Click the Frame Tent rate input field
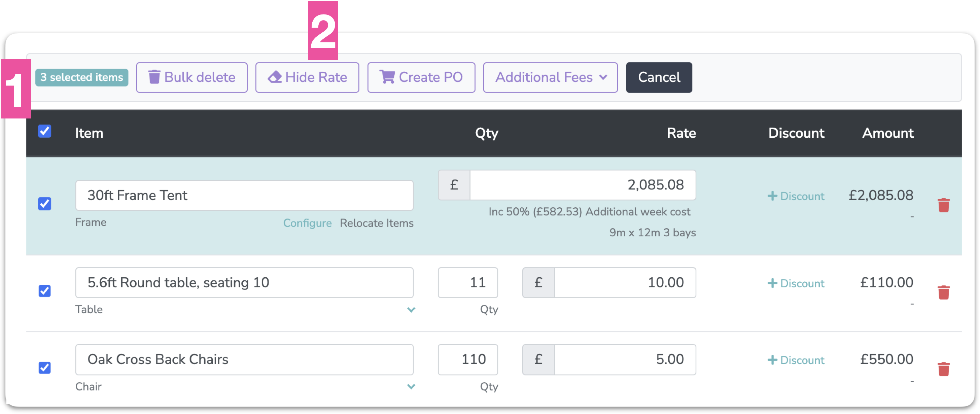 pyautogui.click(x=582, y=185)
